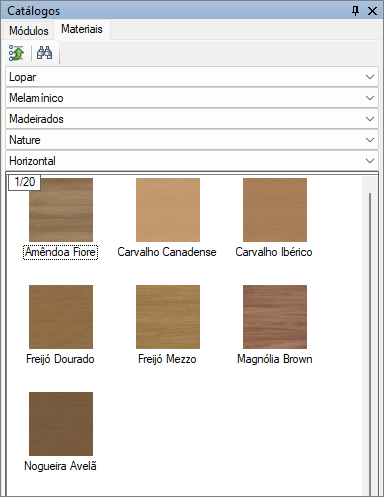Screen dimensions: 384x497
Task: Click the Carvalho Canadense label
Action: 167,252
